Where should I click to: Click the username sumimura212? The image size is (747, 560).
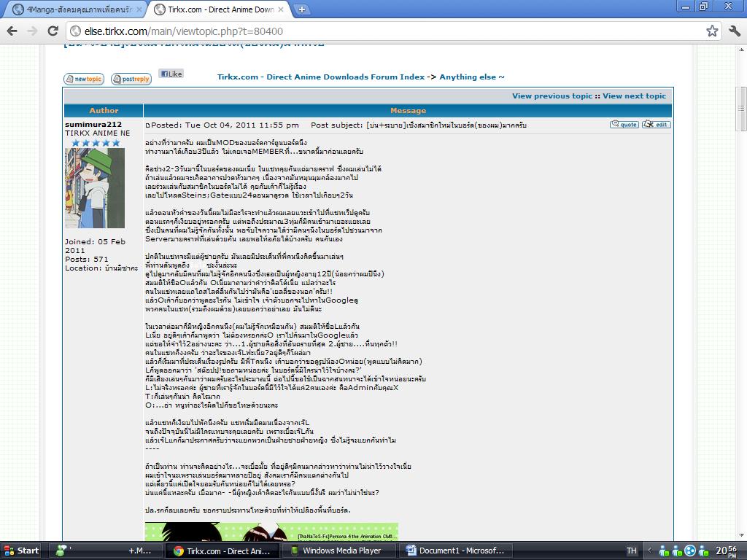coord(93,125)
